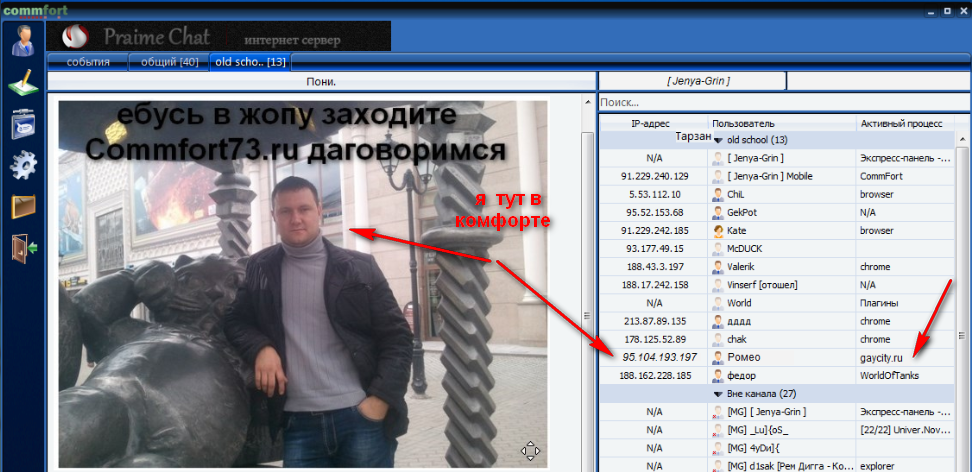
Task: Switch to the общий [40] tab
Action: tap(170, 62)
